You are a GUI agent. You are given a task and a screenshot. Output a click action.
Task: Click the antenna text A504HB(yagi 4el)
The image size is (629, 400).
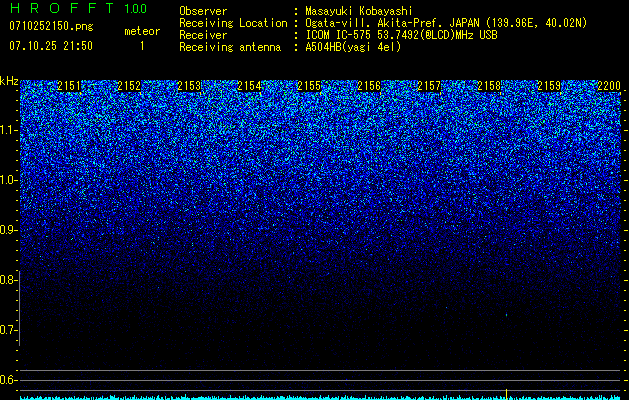click(x=353, y=47)
